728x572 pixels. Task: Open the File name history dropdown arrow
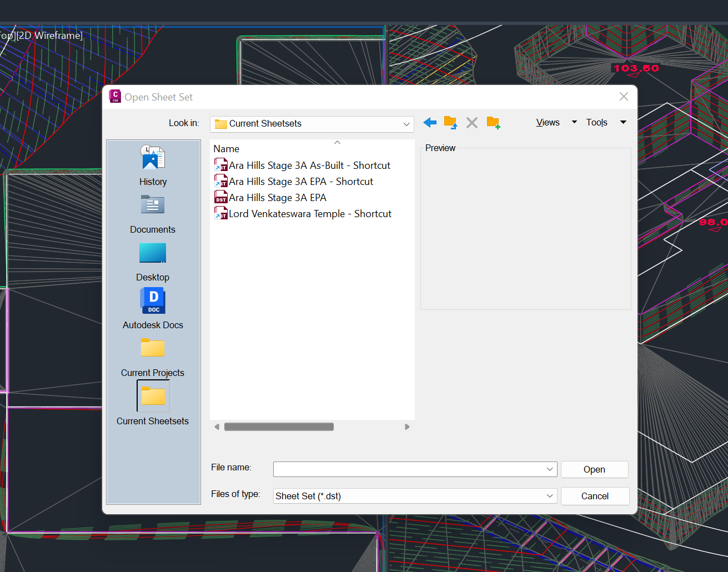click(x=549, y=469)
